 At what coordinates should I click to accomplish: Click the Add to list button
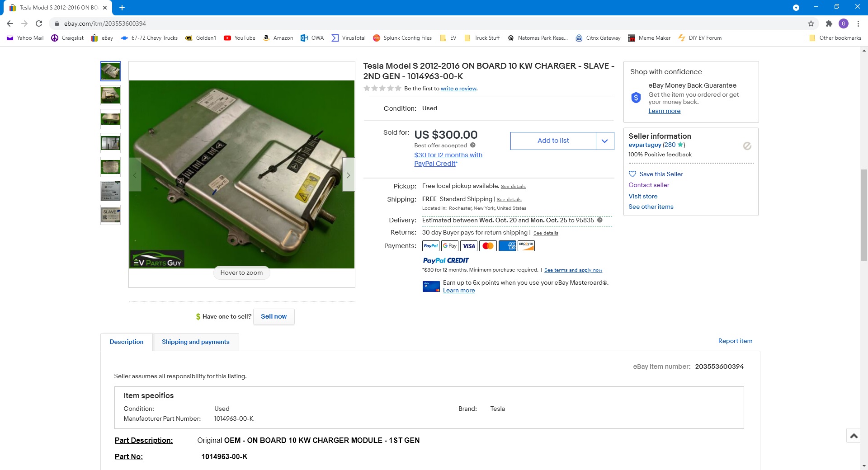coord(553,141)
